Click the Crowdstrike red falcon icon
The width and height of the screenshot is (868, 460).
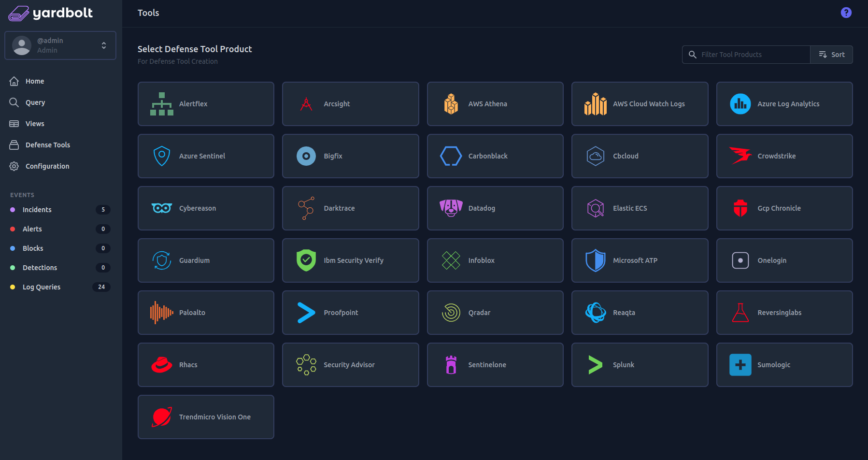coord(740,156)
